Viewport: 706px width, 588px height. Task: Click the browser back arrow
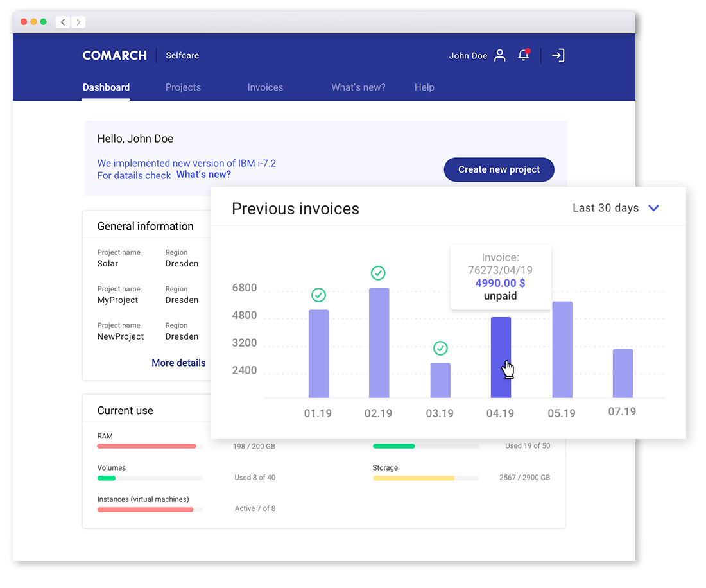pyautogui.click(x=62, y=21)
